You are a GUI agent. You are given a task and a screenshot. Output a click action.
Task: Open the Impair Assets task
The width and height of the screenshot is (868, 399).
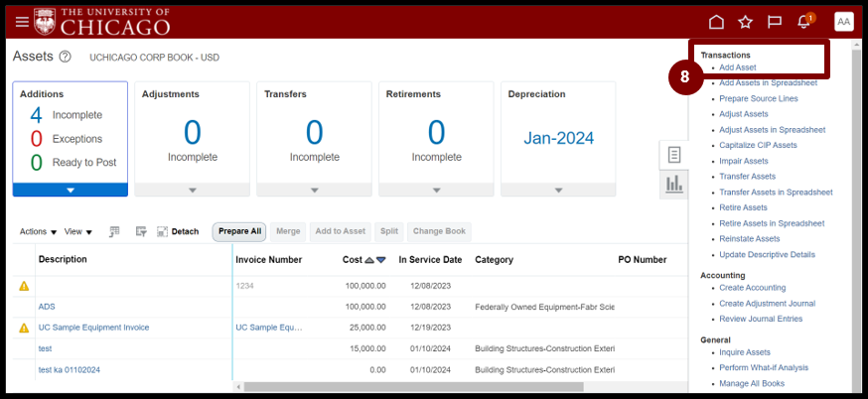(744, 161)
